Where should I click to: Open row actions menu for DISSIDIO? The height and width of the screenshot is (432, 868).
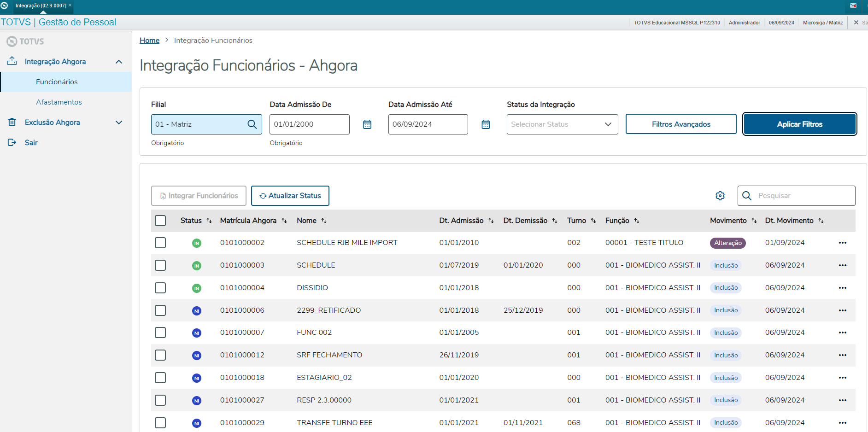point(843,288)
